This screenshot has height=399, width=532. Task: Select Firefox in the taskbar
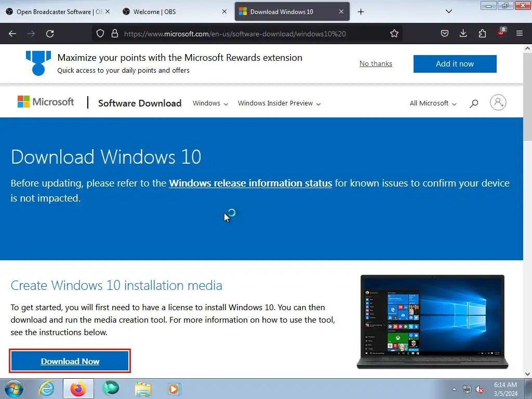pos(78,389)
